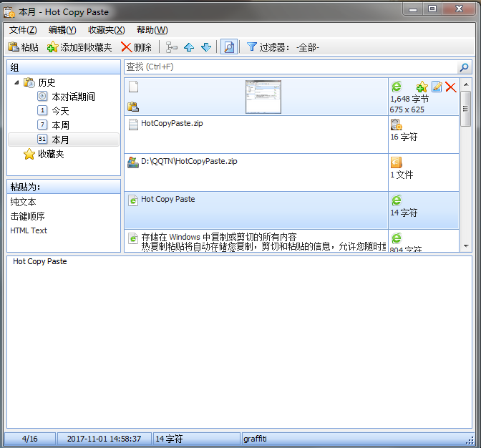
Task: Click the screenshot thumbnail in first clip
Action: pos(263,97)
